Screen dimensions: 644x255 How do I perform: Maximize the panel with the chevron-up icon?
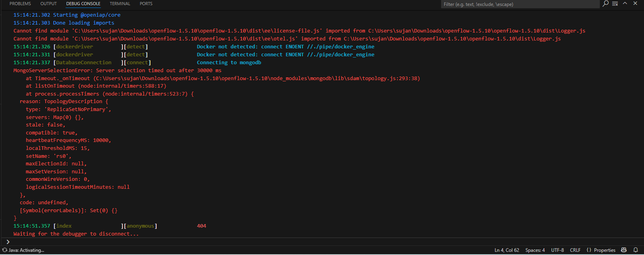625,3
